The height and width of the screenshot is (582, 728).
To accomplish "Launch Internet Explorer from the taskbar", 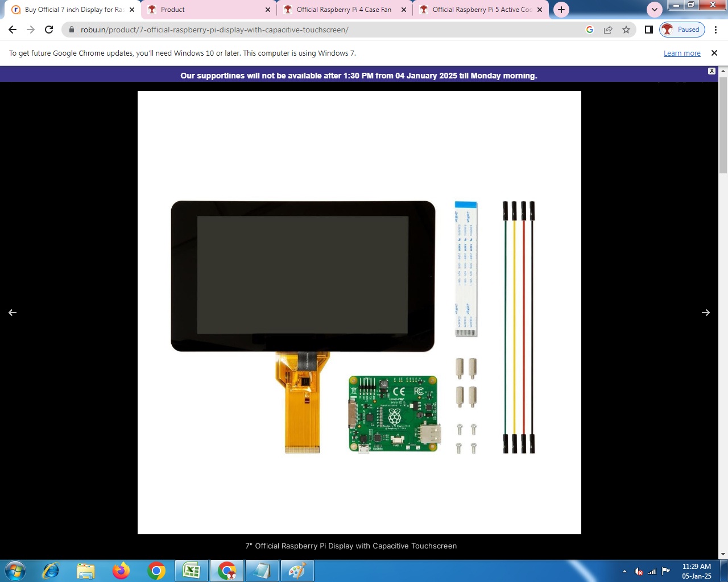I will coord(51,571).
